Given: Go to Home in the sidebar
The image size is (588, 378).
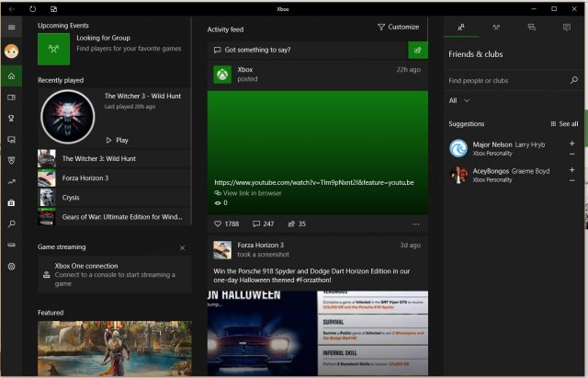Looking at the screenshot, I should (x=11, y=75).
